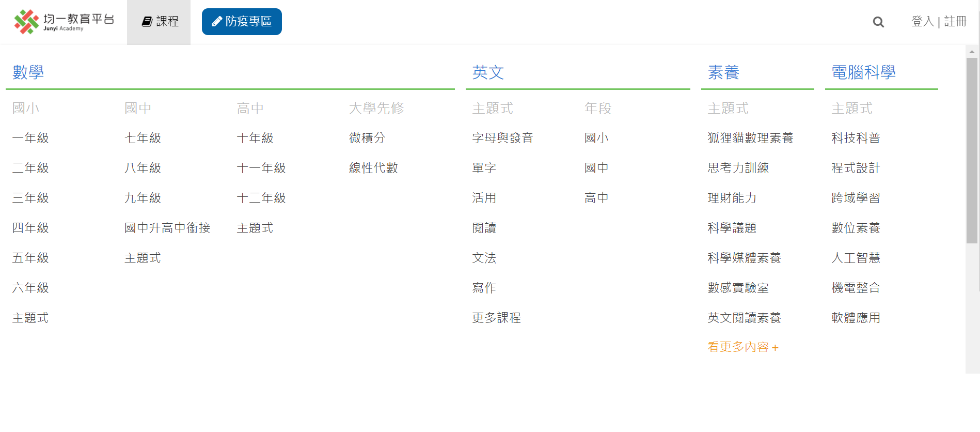Open 人工智慧 course

[x=856, y=258]
